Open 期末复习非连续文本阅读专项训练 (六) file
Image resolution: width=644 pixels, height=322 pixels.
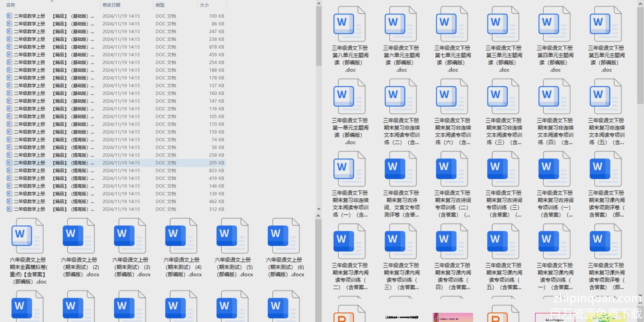[x=452, y=97]
